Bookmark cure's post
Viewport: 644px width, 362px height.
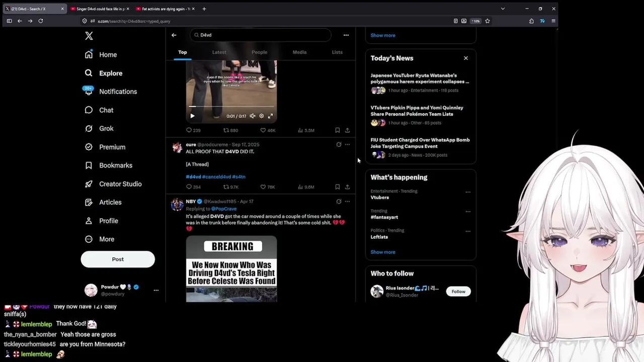(337, 187)
